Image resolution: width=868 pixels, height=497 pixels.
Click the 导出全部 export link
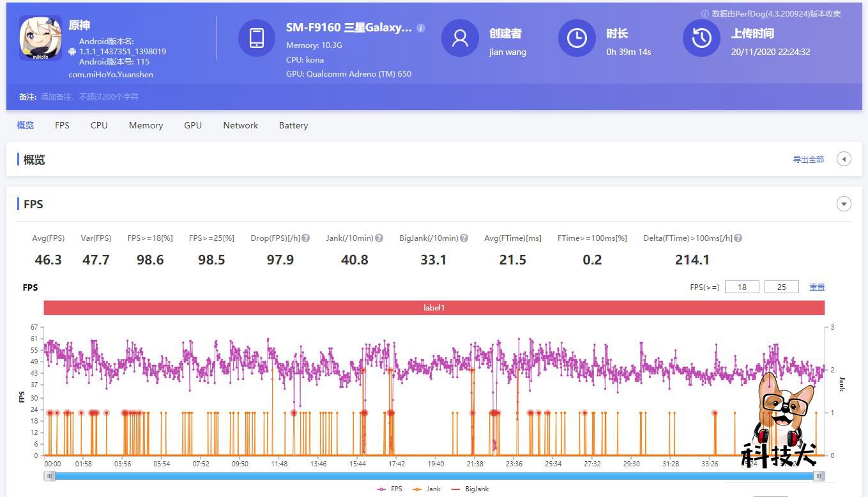tap(808, 159)
